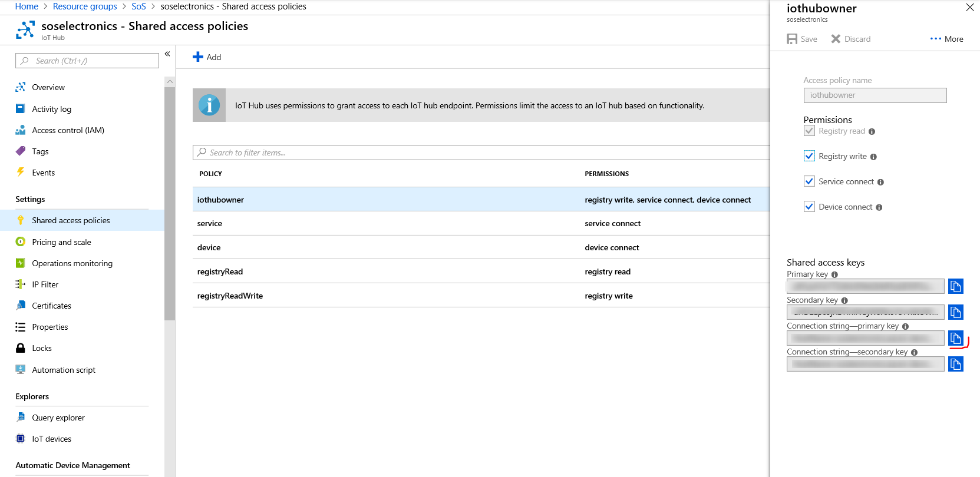
Task: Uncheck the Service connect checkbox
Action: (x=809, y=181)
